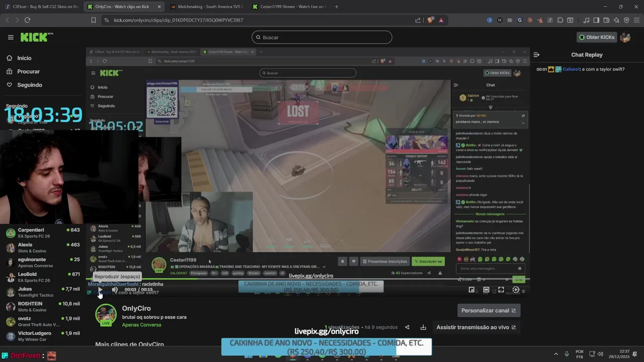Image resolution: width=644 pixels, height=362 pixels.
Task: Open Brave Rewards triangle icon
Action: point(441,20)
